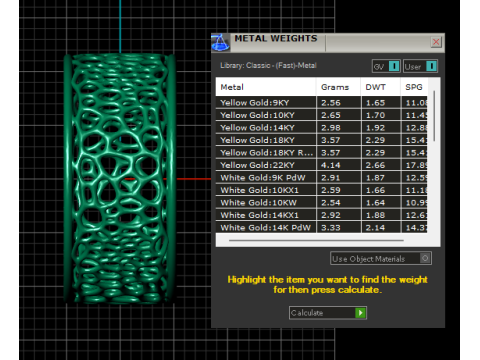This screenshot has height=360, width=480.
Task: Select the Yellow Gold:9KY row
Action: pos(322,103)
